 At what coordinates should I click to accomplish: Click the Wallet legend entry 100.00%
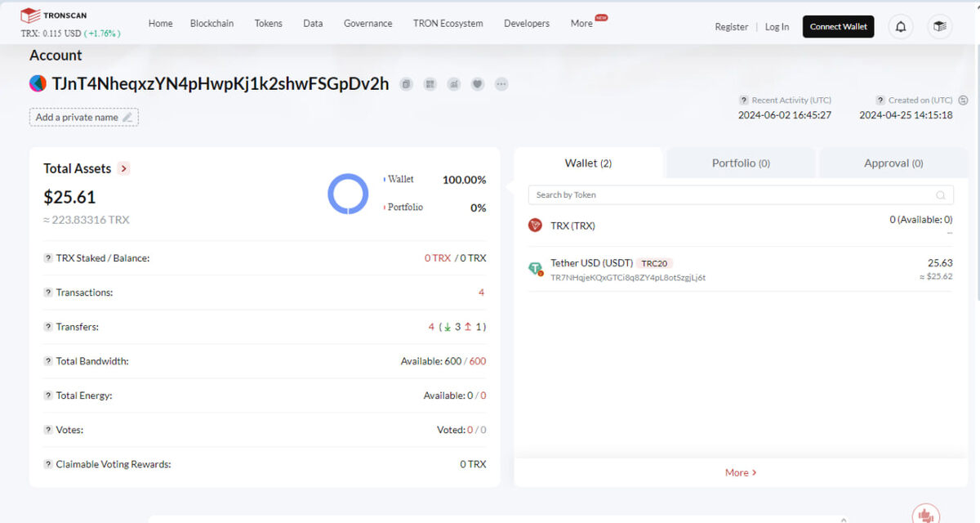click(434, 180)
